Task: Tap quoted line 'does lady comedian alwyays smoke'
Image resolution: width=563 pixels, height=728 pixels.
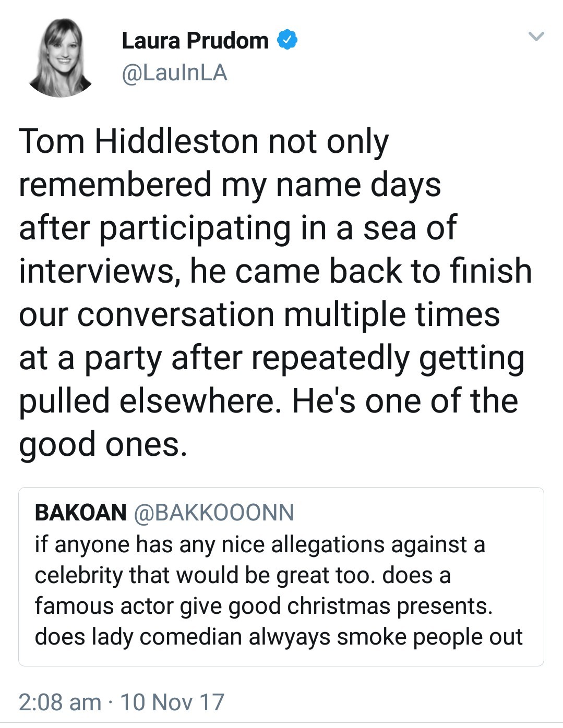Action: pos(279,637)
